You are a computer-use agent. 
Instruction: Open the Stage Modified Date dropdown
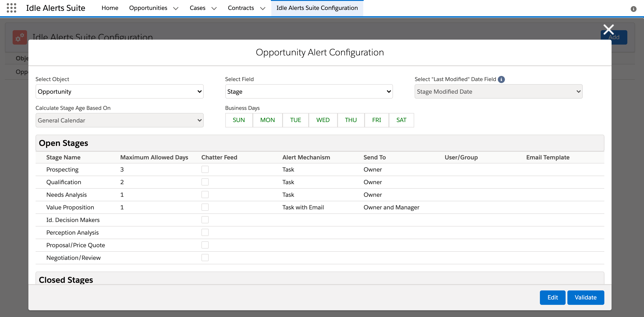click(x=498, y=91)
